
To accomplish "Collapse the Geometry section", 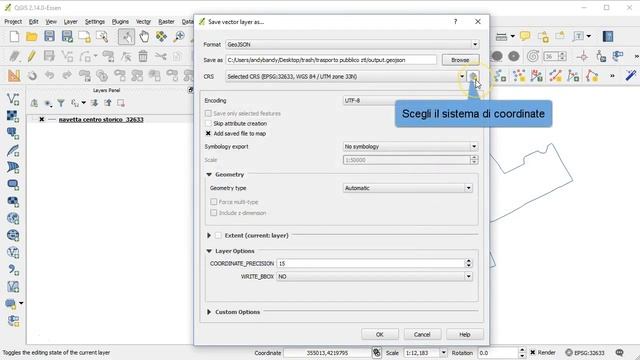I will pos(209,175).
